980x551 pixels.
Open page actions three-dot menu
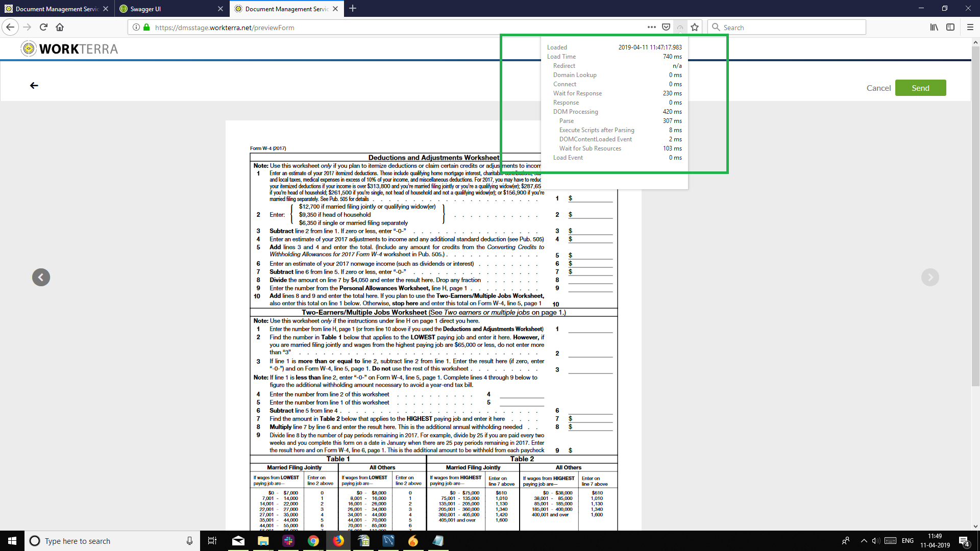point(652,28)
